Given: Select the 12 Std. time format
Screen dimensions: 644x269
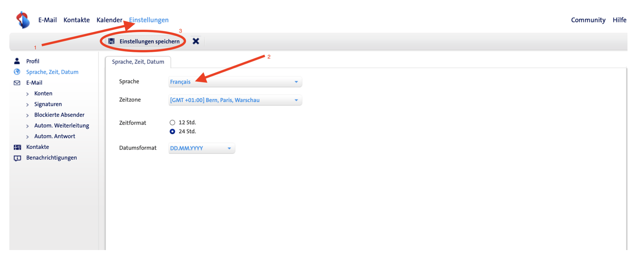Looking at the screenshot, I should pos(172,123).
